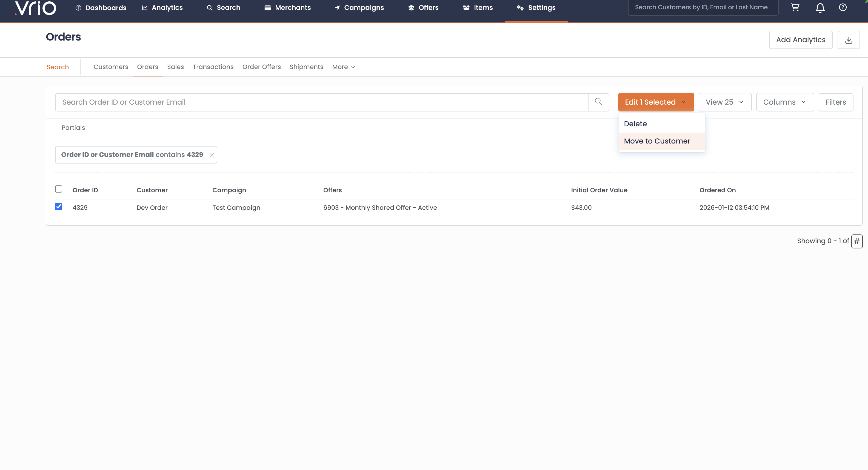Check the select-all orders checkbox
Image resolution: width=868 pixels, height=470 pixels.
pos(59,189)
